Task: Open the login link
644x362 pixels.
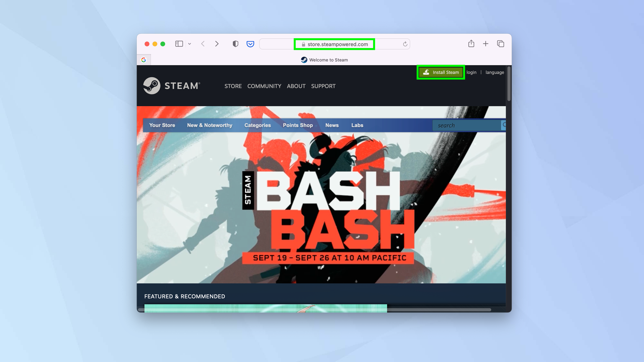Action: click(x=471, y=72)
